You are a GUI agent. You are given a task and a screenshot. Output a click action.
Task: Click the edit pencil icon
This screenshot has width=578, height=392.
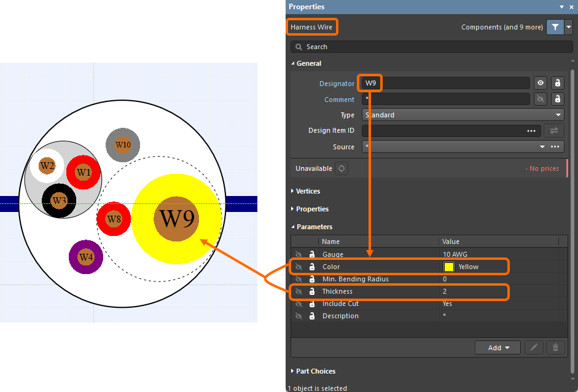point(534,347)
